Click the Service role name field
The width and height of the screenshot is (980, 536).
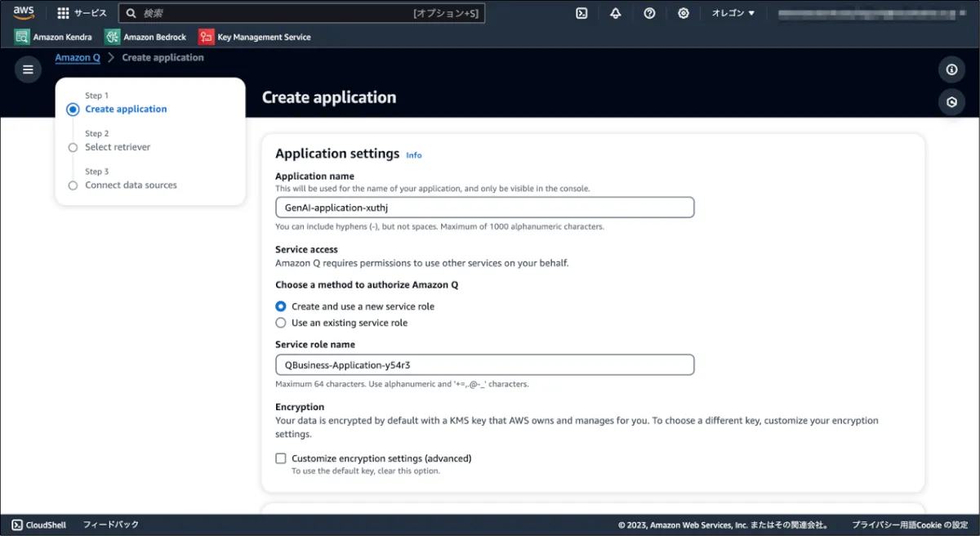tap(484, 364)
